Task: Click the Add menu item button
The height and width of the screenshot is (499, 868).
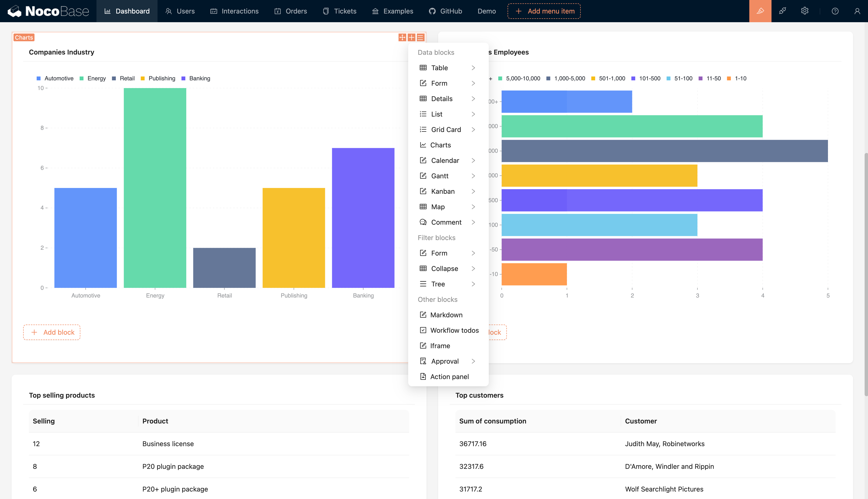Action: click(x=544, y=11)
